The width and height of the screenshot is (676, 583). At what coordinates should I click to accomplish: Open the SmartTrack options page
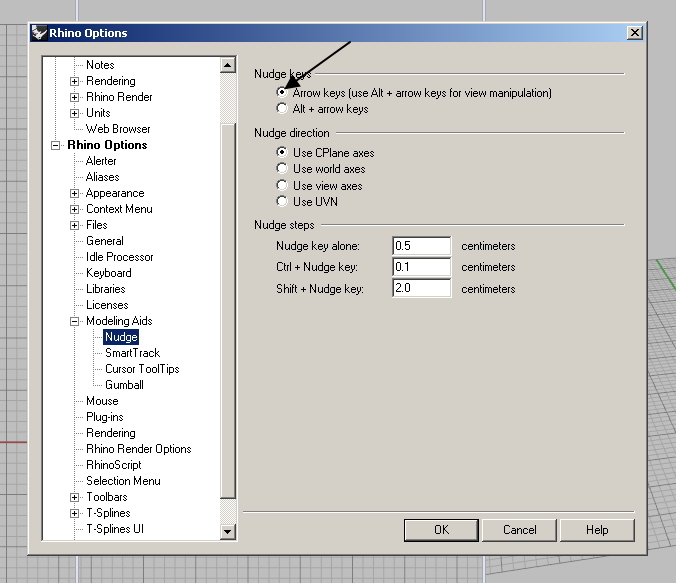click(132, 353)
